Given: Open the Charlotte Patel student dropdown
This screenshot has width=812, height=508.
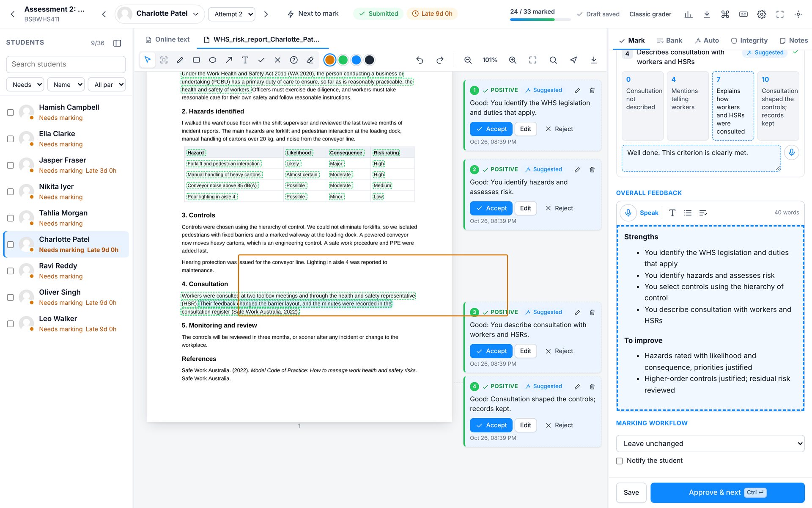Looking at the screenshot, I should (160, 14).
